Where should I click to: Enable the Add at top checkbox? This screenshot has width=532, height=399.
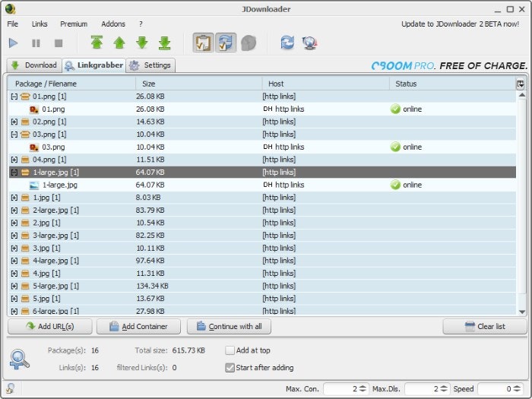tap(230, 350)
